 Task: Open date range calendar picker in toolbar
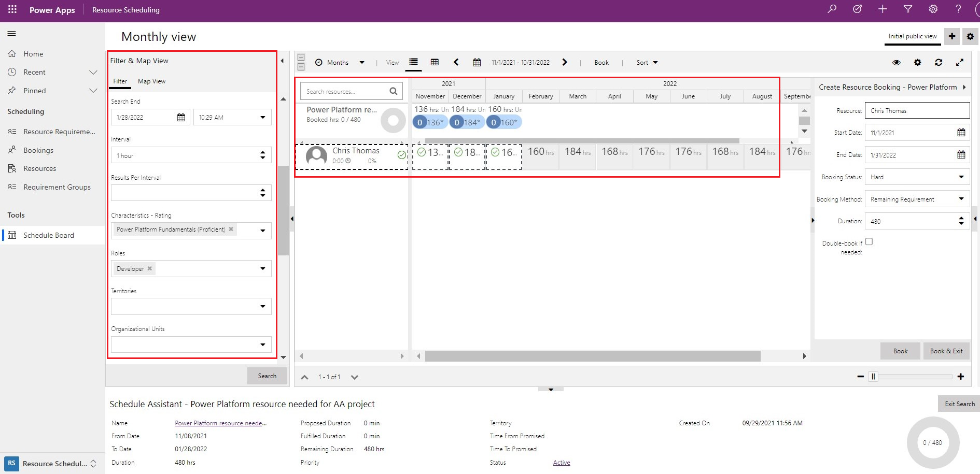[477, 62]
